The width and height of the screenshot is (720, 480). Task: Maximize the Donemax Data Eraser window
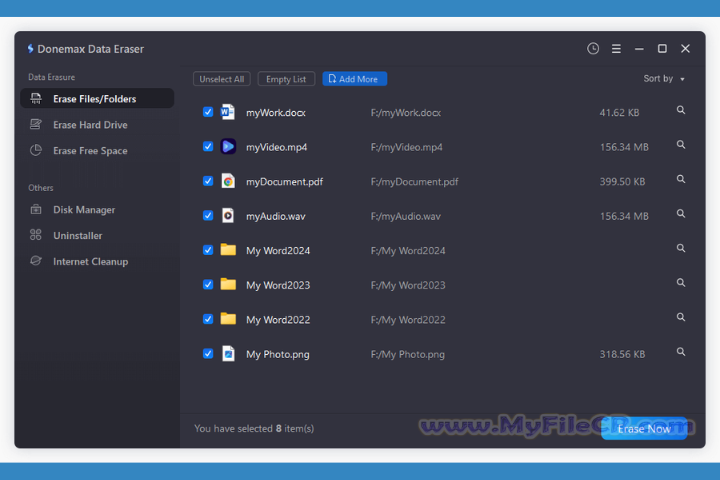point(662,48)
